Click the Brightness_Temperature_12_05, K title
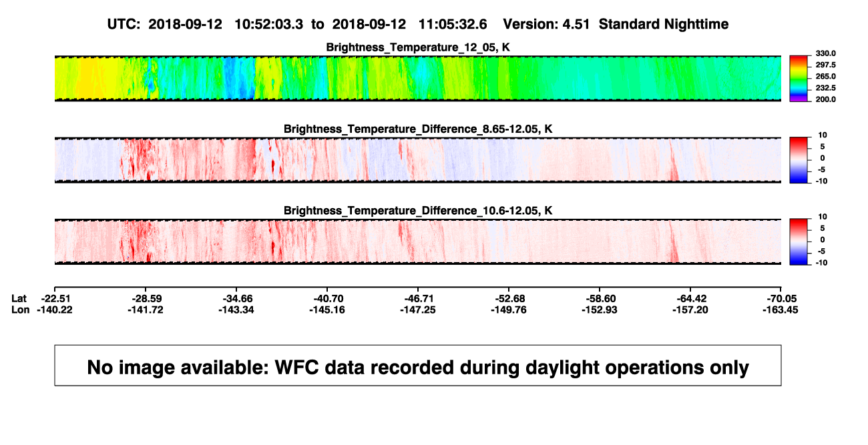This screenshot has height=445, width=868. [x=418, y=47]
